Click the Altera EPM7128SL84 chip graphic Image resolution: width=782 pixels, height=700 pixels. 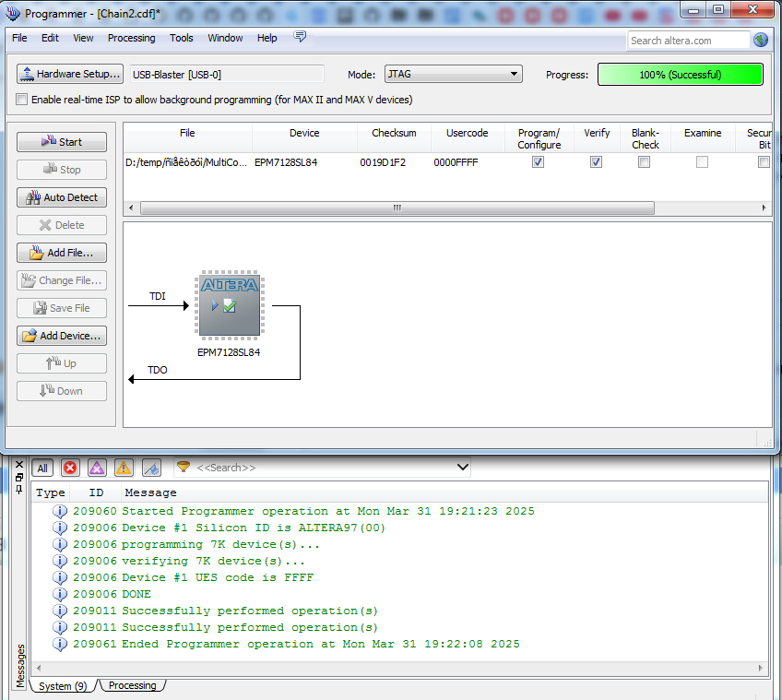click(x=230, y=305)
